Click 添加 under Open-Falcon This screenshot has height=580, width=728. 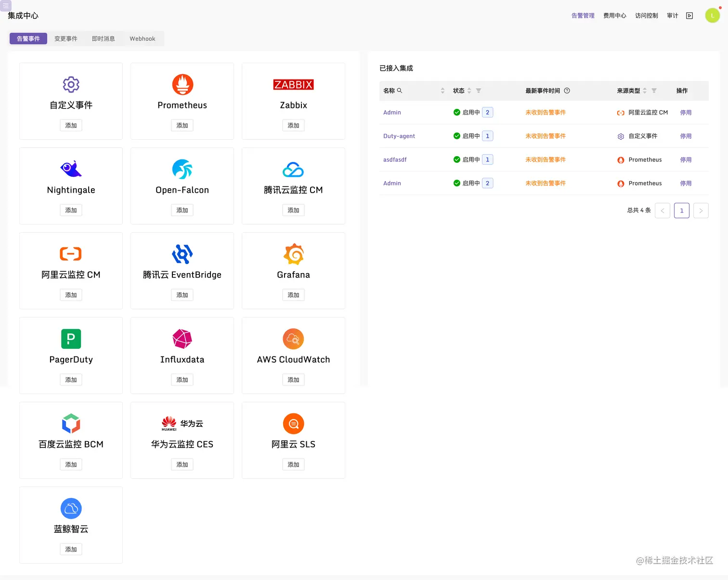(x=182, y=210)
